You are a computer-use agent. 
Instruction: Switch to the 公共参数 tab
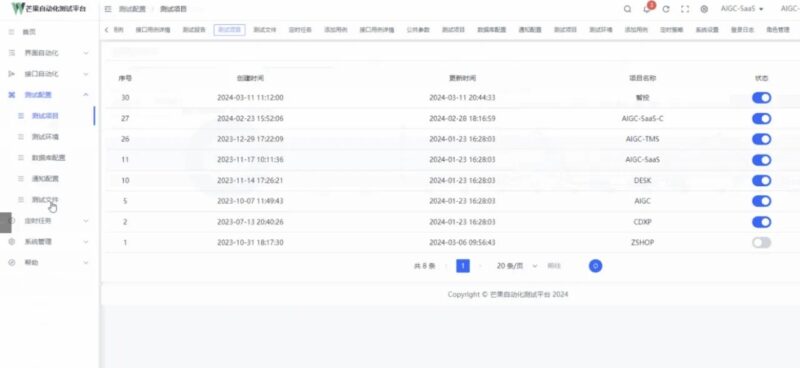[418, 30]
